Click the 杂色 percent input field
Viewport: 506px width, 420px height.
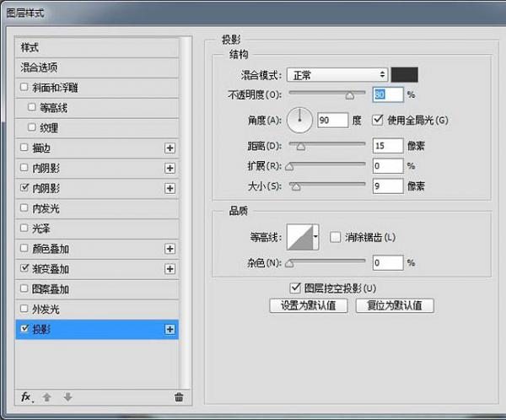(388, 263)
